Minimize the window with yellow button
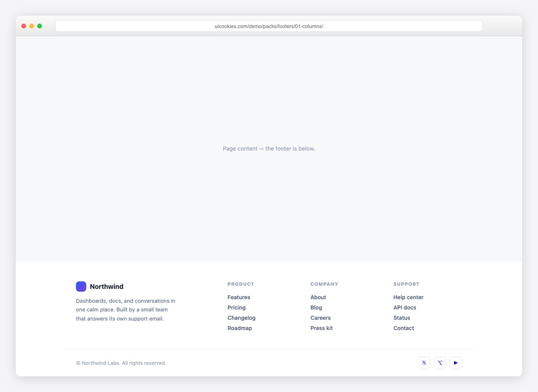538x392 pixels. click(32, 26)
